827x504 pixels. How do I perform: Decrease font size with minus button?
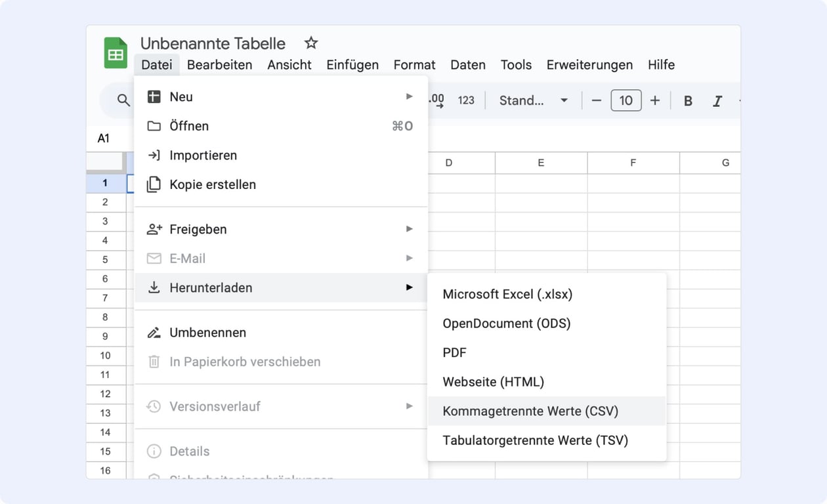596,100
